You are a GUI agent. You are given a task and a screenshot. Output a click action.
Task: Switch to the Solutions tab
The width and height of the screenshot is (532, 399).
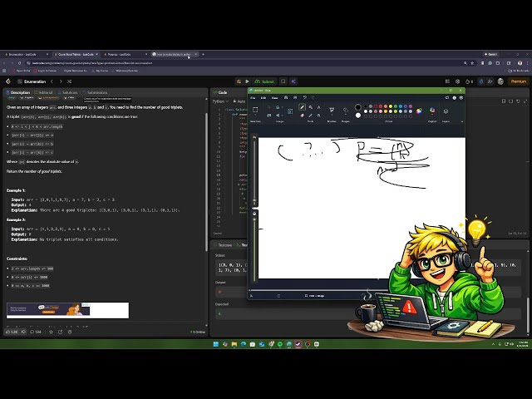point(70,92)
